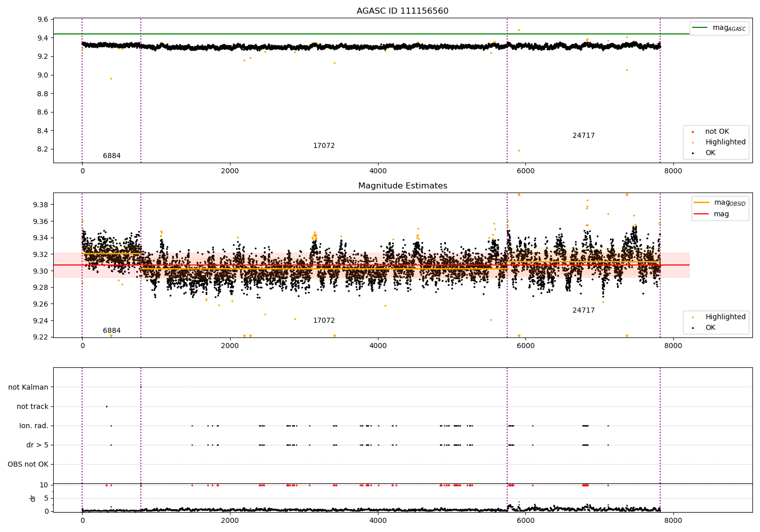This screenshot has height=532, width=760.
Task: Click 'OK' entry in the middle plot legend
Action: [x=710, y=328]
